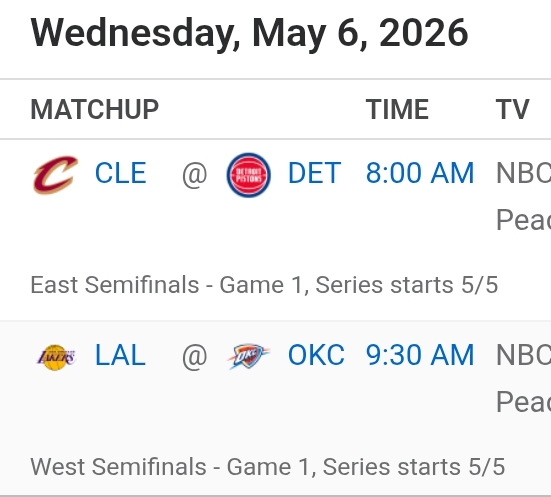Screen dimensions: 551x497
Task: Click the Wednesday, May 6, 2026 heading
Action: (249, 33)
